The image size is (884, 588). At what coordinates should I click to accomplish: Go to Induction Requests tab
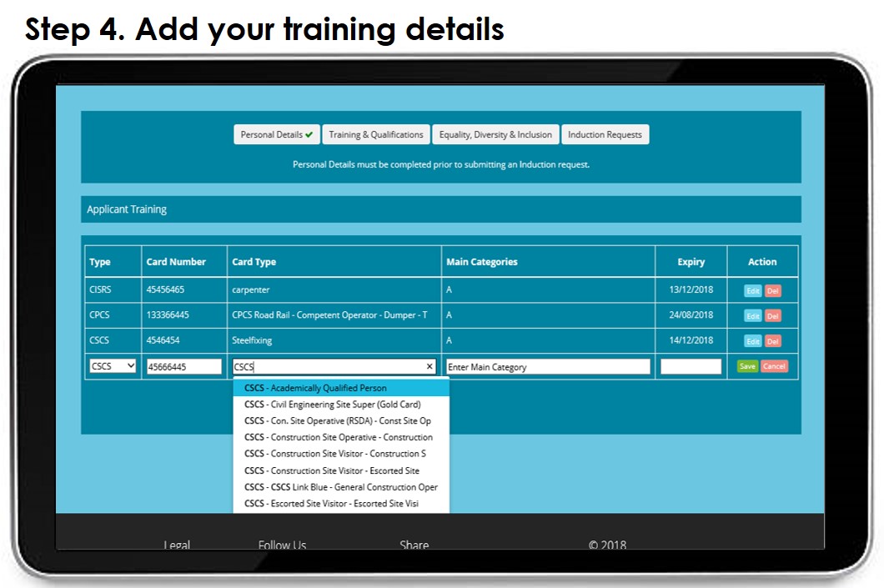pos(605,134)
